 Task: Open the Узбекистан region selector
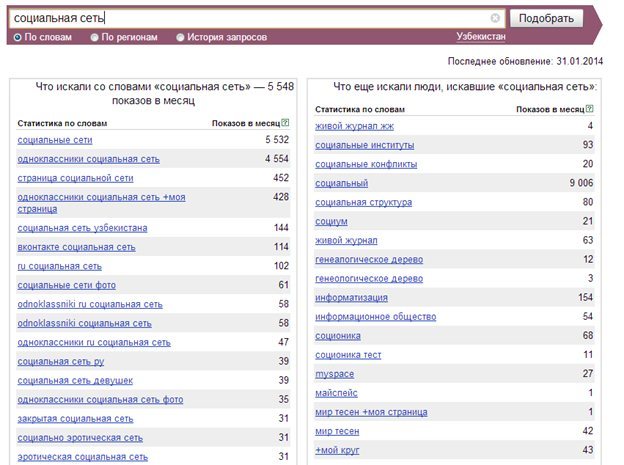[481, 36]
